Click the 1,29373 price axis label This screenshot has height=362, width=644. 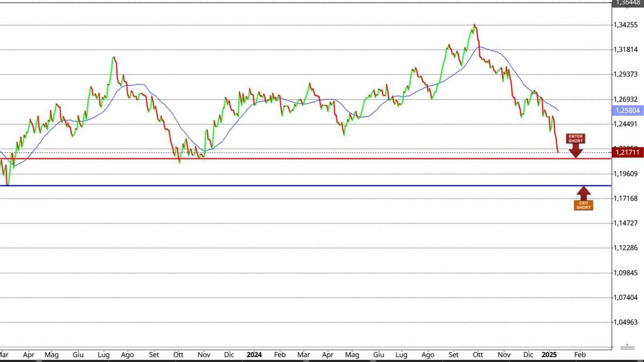(627, 75)
